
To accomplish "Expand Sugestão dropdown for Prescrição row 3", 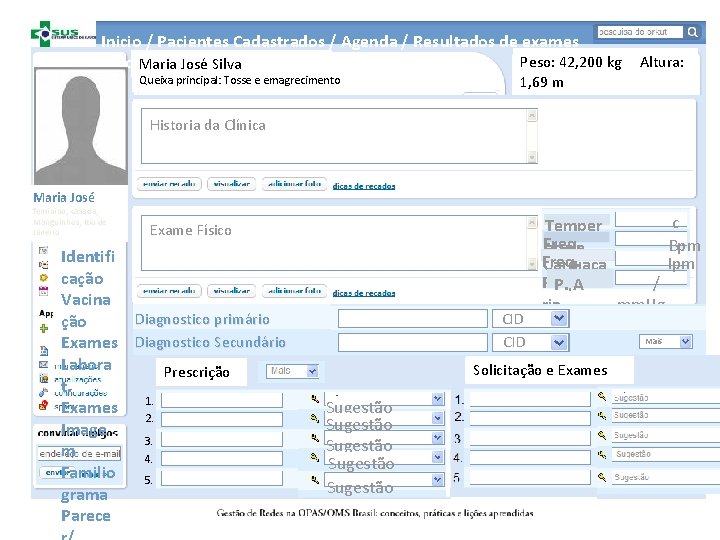I will (437, 438).
